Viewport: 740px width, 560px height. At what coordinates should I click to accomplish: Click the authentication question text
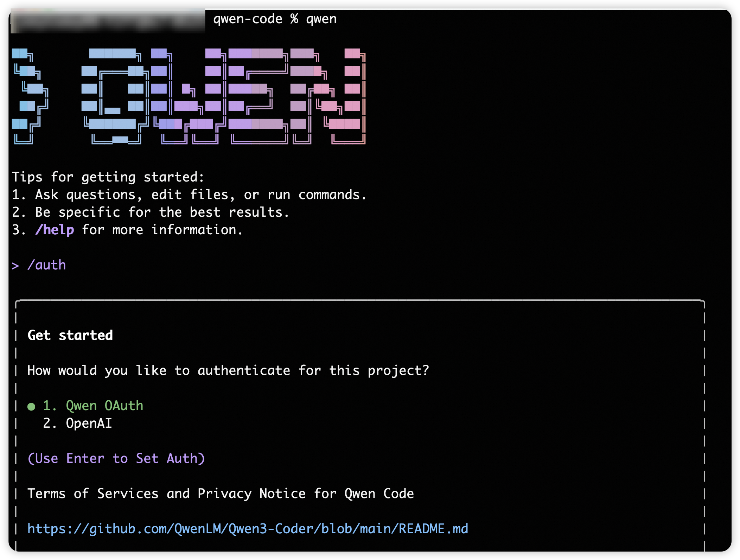point(228,371)
